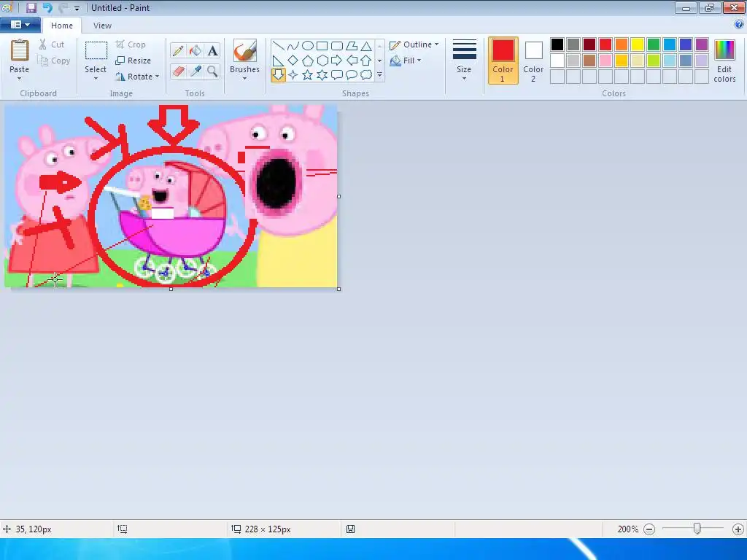747x560 pixels.
Task: Choose the Rectangle shape
Action: 322,46
